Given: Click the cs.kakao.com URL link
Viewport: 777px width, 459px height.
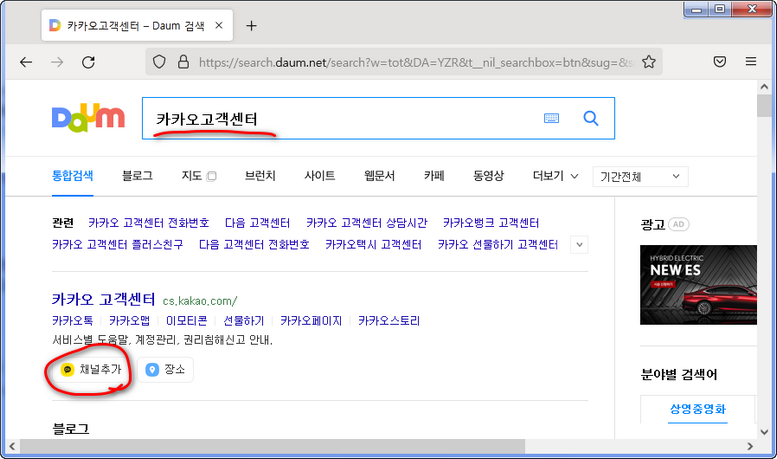Looking at the screenshot, I should (x=200, y=301).
